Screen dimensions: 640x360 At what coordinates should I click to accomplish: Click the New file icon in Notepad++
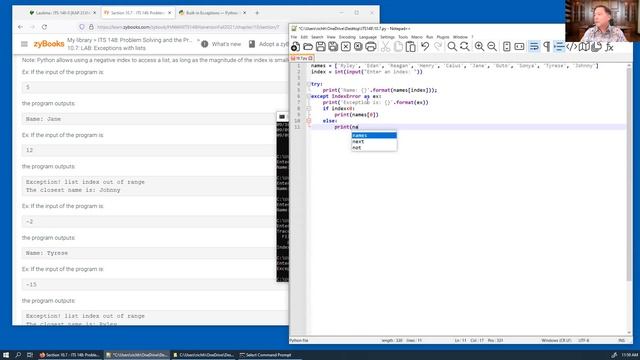(296, 47)
